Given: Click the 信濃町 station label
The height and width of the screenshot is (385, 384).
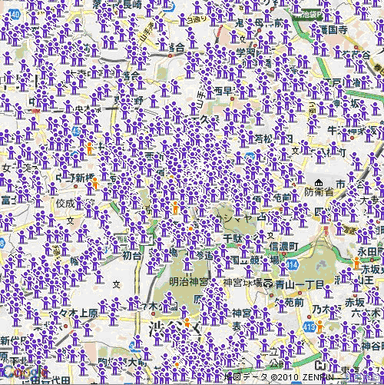Looking at the screenshot, I should click(x=284, y=247).
